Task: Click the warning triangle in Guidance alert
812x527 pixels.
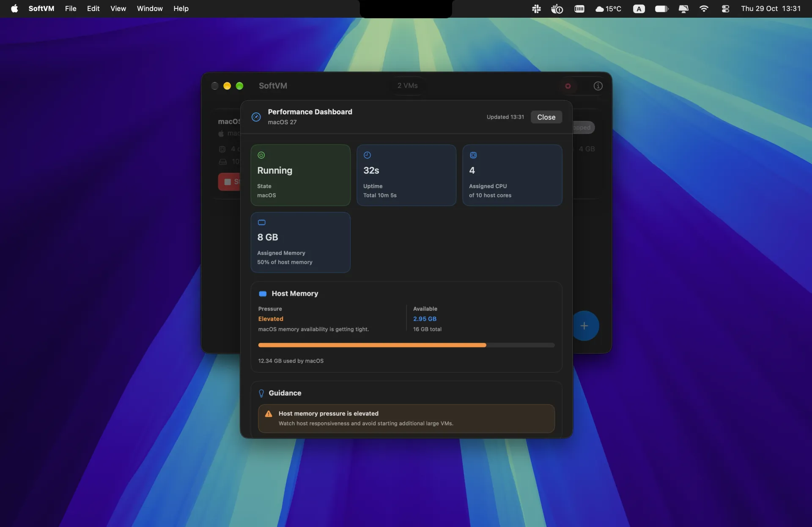Action: click(269, 414)
